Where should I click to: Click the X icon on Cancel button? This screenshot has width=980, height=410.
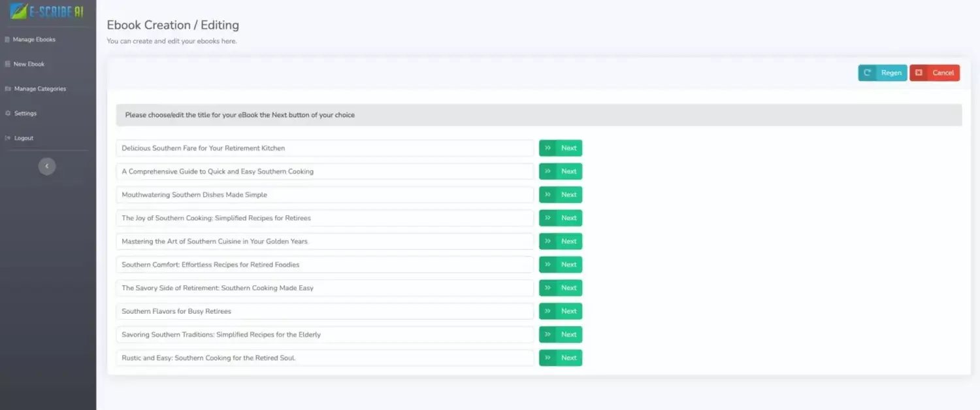(x=919, y=73)
